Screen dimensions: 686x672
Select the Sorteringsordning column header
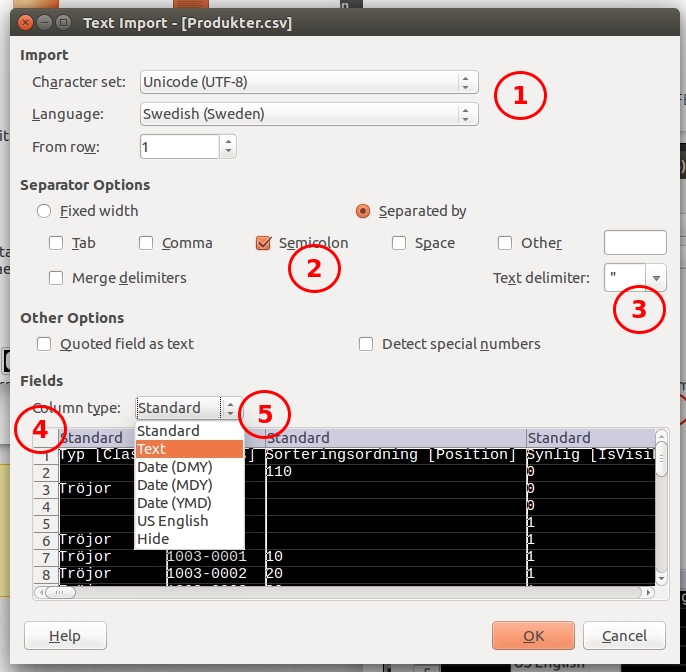click(x=396, y=438)
